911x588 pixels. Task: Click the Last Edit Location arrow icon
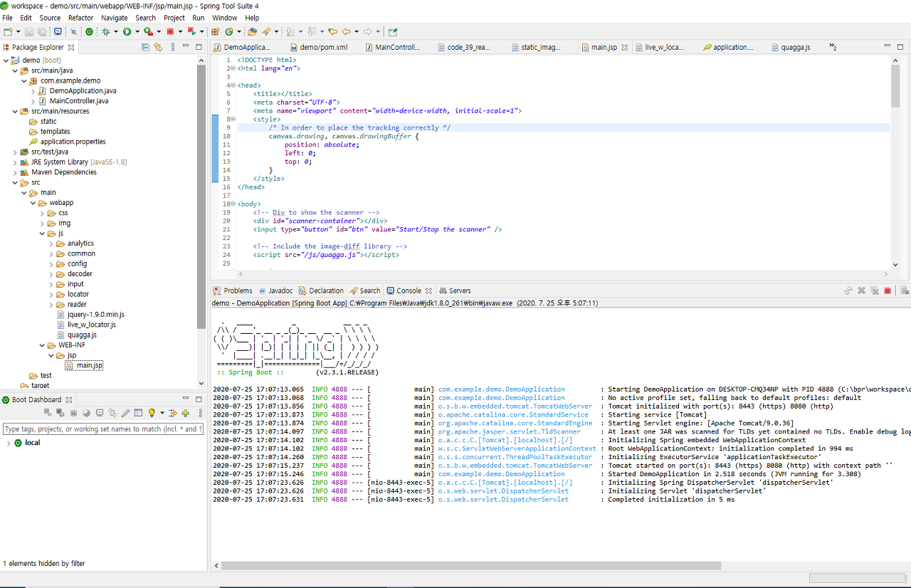[x=332, y=31]
